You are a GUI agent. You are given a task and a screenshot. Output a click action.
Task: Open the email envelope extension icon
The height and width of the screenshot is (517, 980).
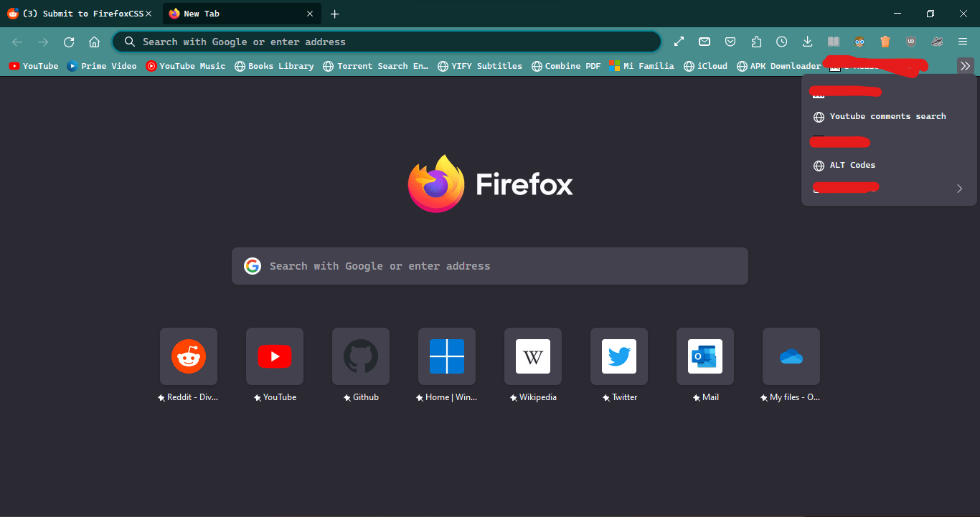pyautogui.click(x=705, y=42)
